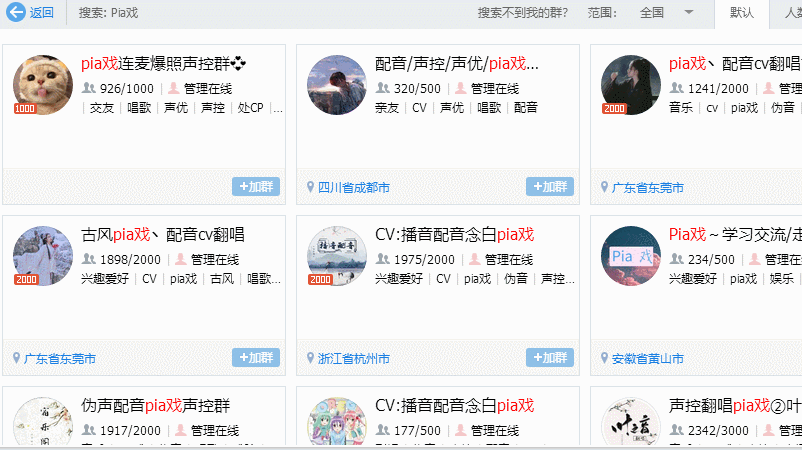Image resolution: width=802 pixels, height=450 pixels.
Task: Click location link 安徽省黄山市
Action: click(648, 358)
